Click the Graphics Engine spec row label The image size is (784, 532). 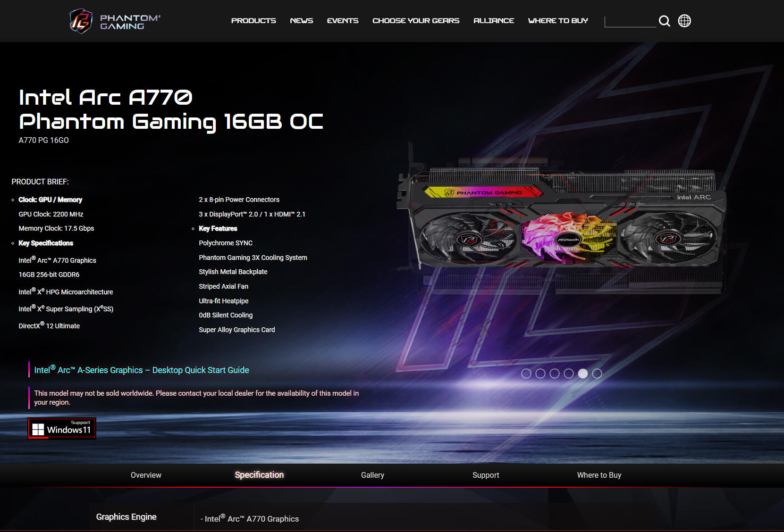pos(126,517)
